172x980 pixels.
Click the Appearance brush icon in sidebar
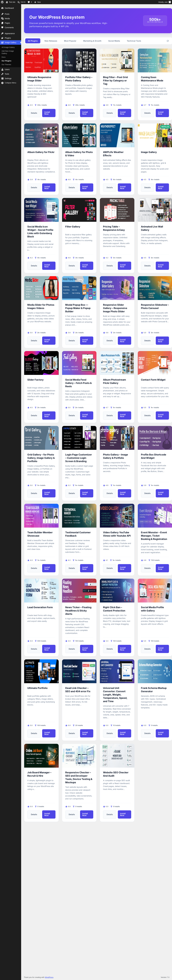tap(2, 33)
